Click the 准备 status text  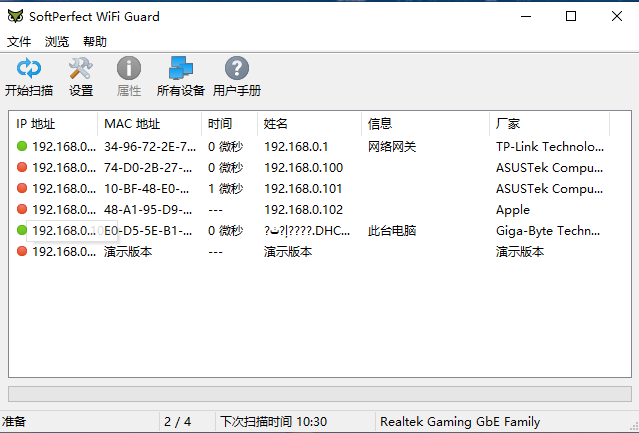pos(14,422)
